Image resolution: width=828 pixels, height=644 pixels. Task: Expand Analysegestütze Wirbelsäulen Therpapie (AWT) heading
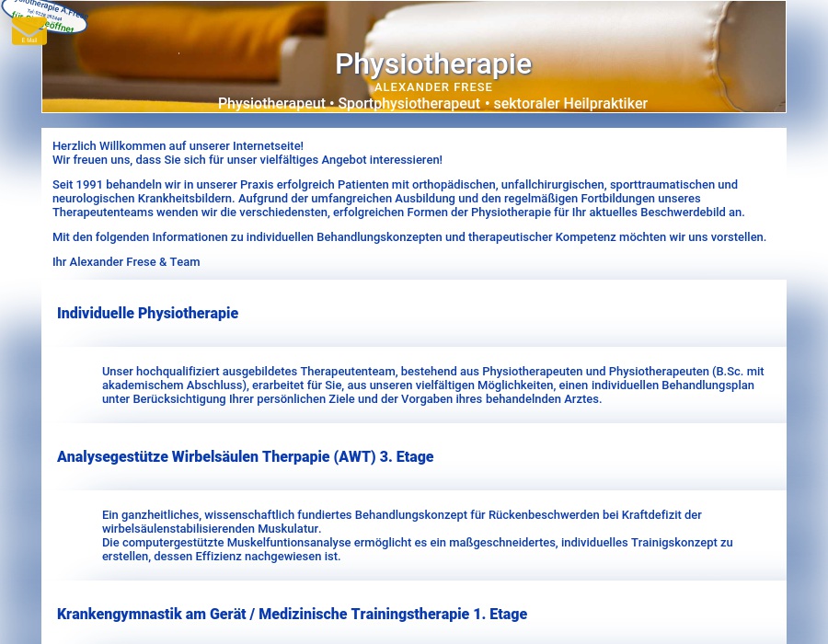(x=245, y=456)
